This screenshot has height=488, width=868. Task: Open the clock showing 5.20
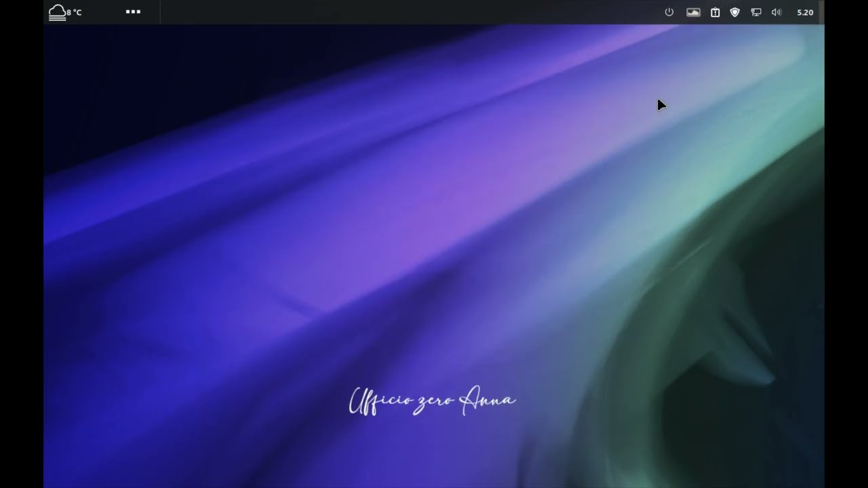point(805,12)
